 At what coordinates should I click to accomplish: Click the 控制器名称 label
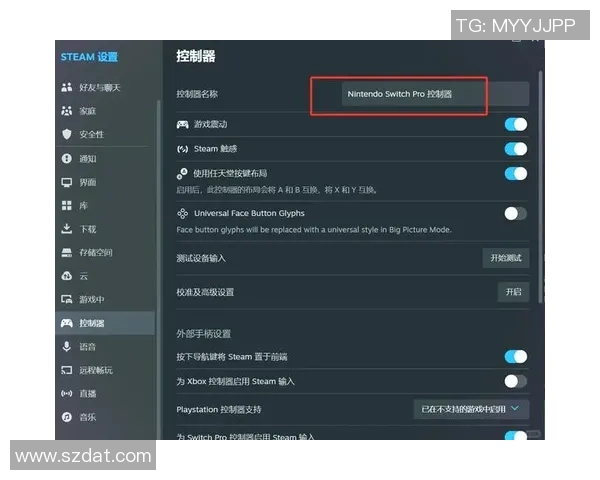click(197, 94)
